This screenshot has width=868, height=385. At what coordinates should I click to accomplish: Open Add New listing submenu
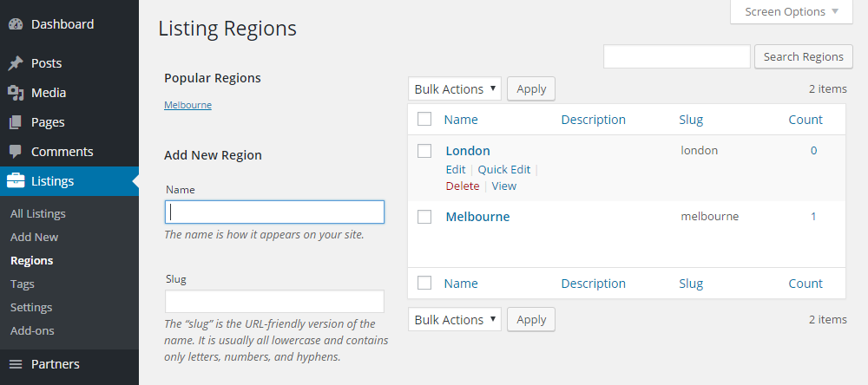(x=35, y=237)
